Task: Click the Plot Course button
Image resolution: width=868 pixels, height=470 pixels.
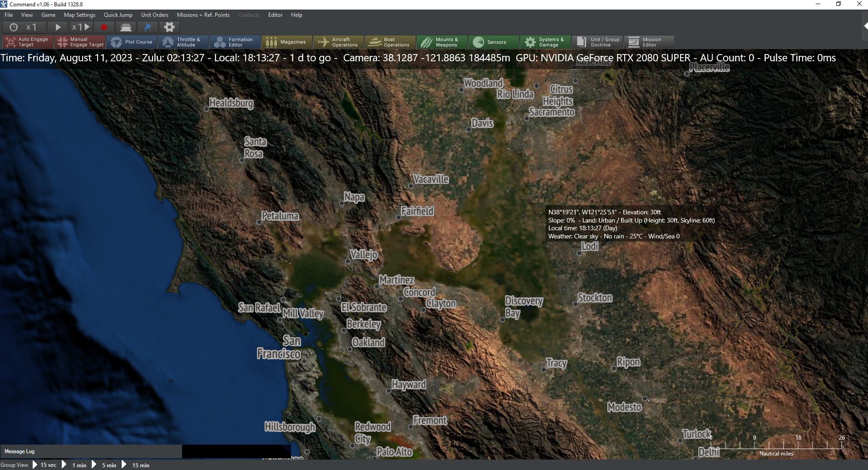Action: click(x=132, y=42)
